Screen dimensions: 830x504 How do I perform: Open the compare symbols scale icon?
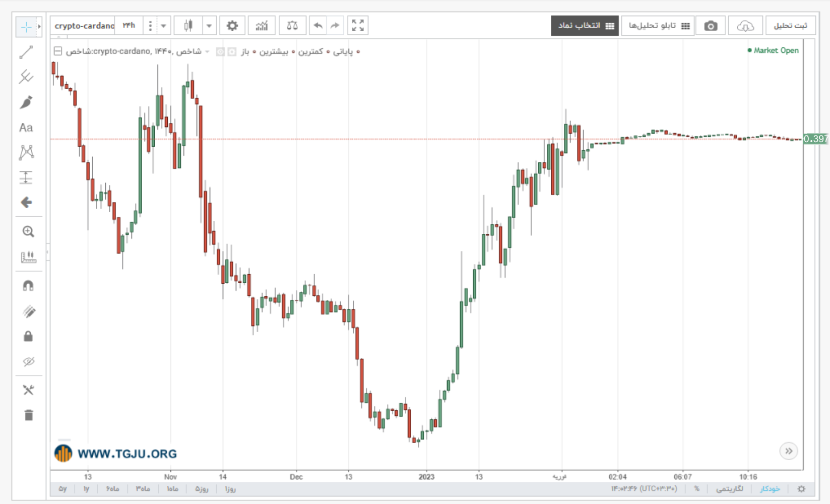pyautogui.click(x=292, y=26)
